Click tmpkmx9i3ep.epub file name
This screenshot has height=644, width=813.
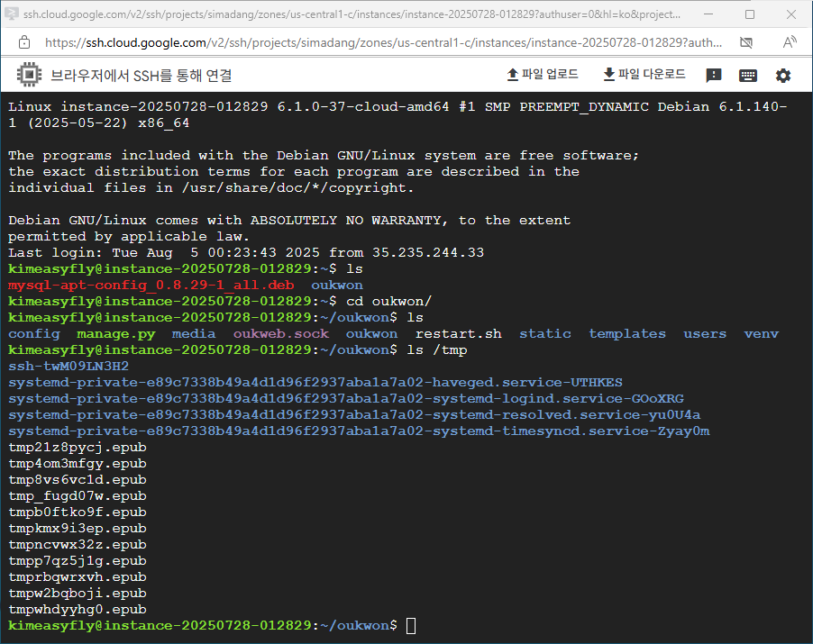(x=78, y=529)
